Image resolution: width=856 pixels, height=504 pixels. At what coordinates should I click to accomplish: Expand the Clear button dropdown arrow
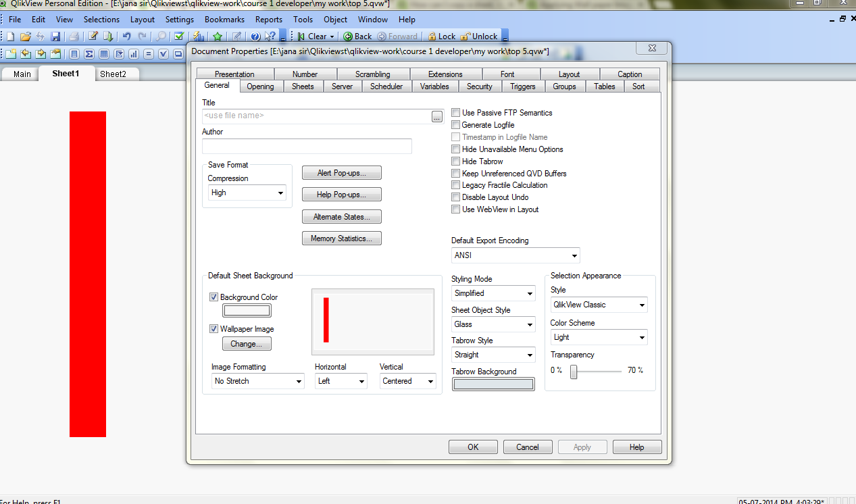pyautogui.click(x=332, y=36)
